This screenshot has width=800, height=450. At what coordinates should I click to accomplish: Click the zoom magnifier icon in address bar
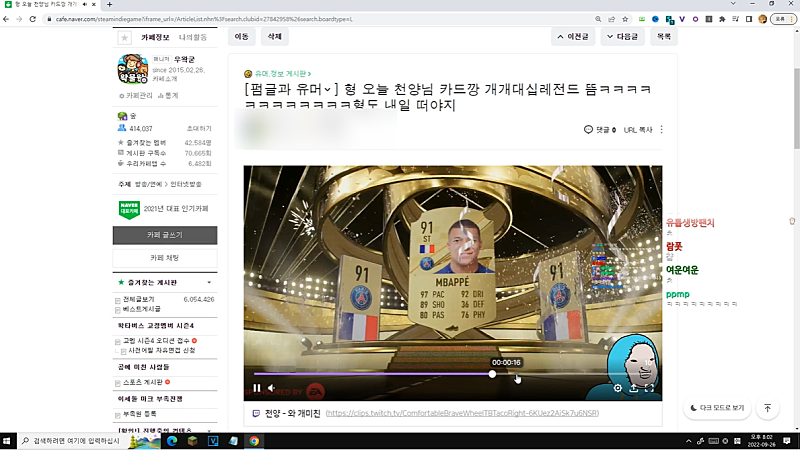[598, 19]
